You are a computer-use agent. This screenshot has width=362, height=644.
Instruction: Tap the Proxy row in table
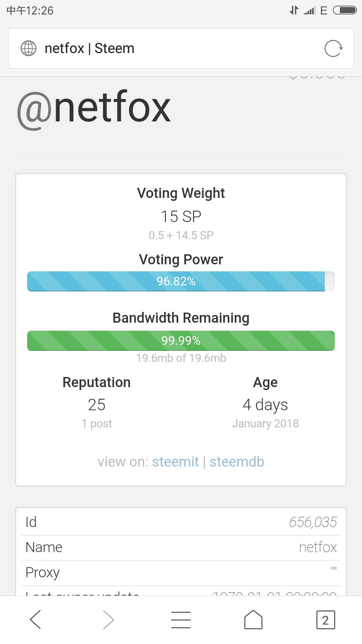(181, 573)
